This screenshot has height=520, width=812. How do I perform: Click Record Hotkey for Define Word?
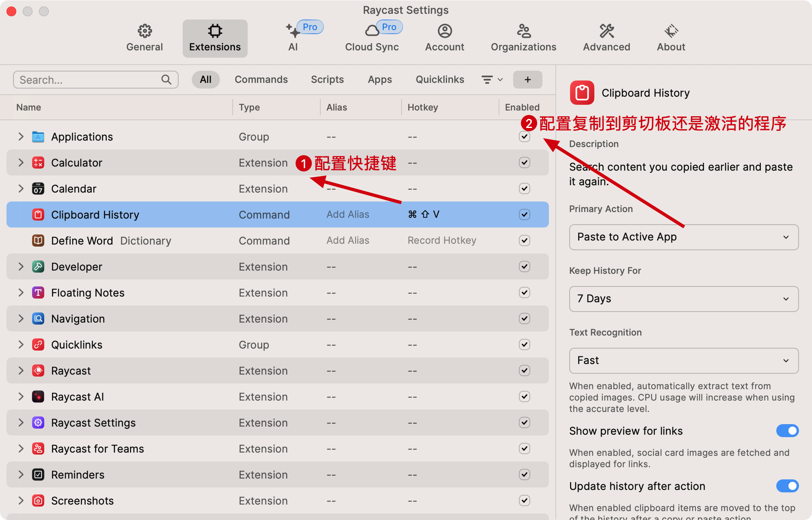[442, 240]
